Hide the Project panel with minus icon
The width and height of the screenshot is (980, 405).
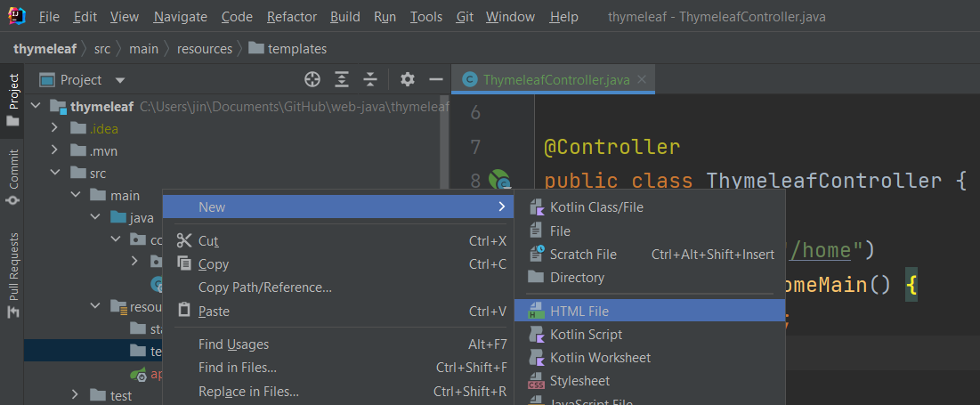point(436,79)
